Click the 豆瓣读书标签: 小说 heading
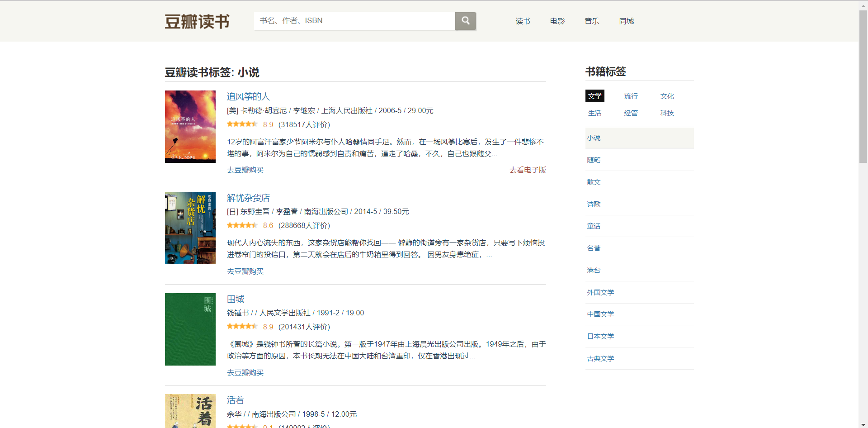Screen dimensions: 868x428 click(212, 72)
